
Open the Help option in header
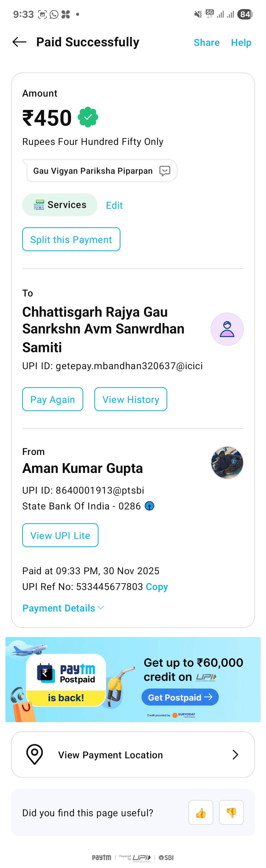[x=241, y=42]
